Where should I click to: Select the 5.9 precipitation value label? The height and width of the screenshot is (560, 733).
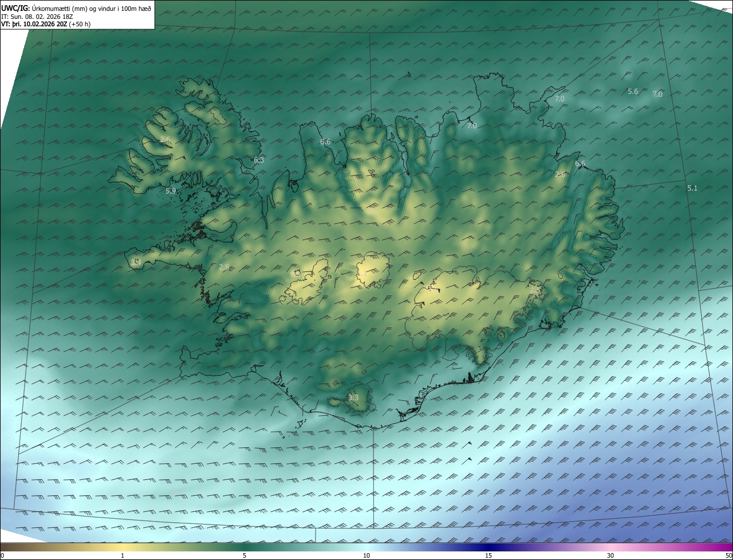(171, 191)
